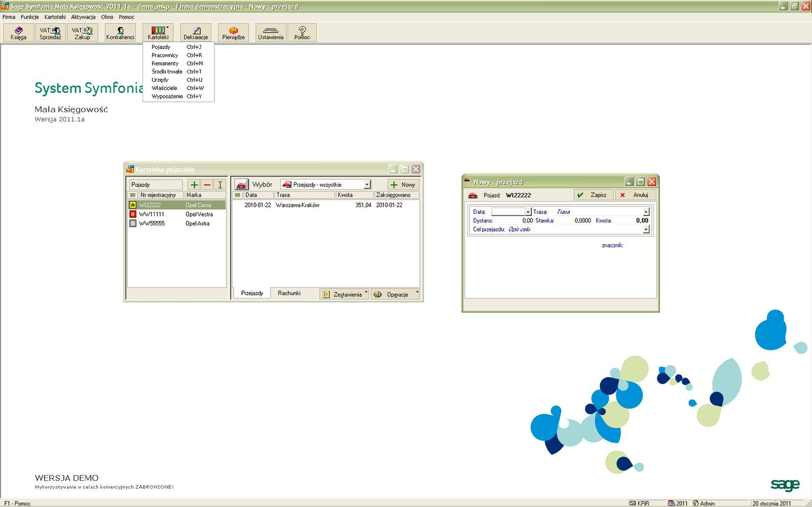The width and height of the screenshot is (812, 507).
Task: Expand the Trasa dropdown arrow
Action: (x=646, y=212)
